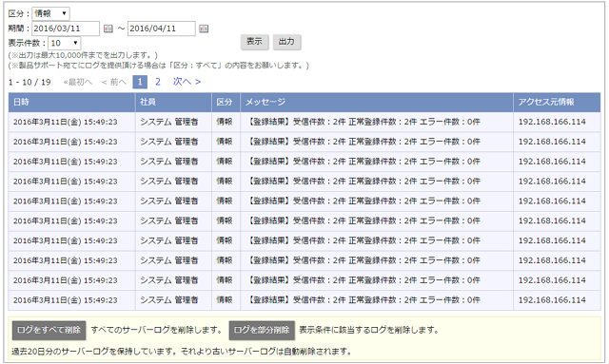
Task: Click the 出力 button
Action: pos(286,42)
